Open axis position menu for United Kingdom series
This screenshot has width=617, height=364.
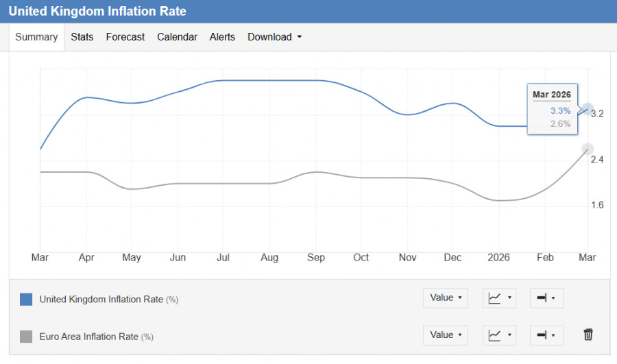[x=546, y=298]
